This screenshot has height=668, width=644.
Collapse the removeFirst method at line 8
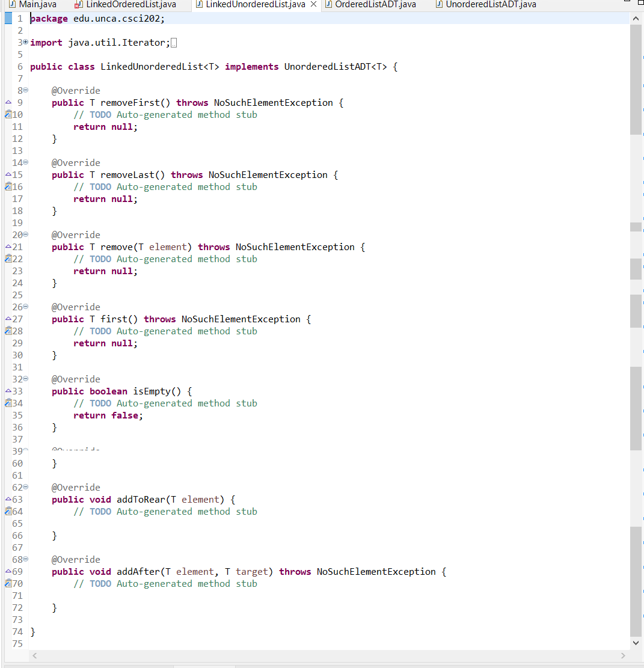pos(25,90)
